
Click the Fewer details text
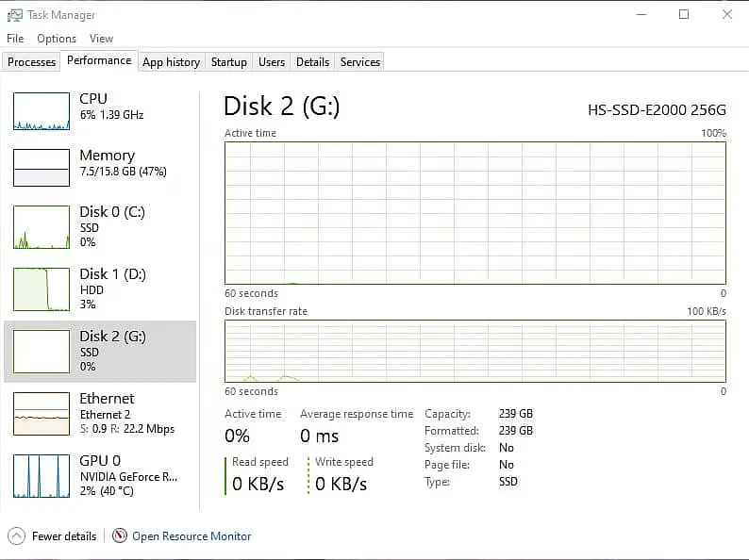(x=64, y=536)
